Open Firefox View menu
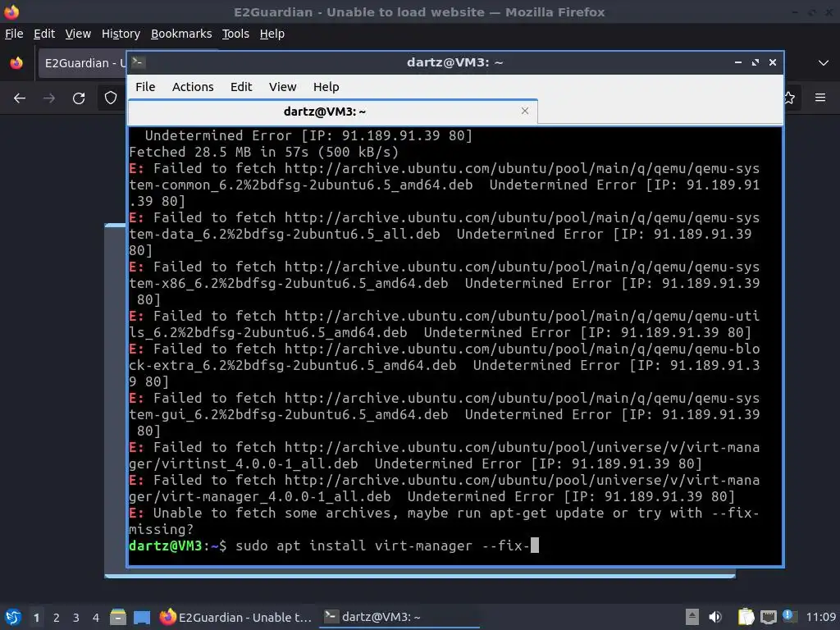The height and width of the screenshot is (630, 840). [x=78, y=34]
